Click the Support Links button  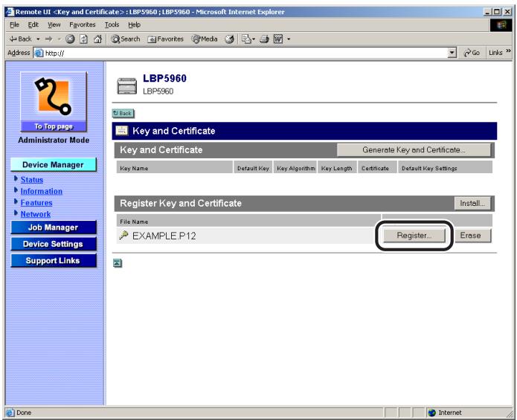(x=54, y=261)
